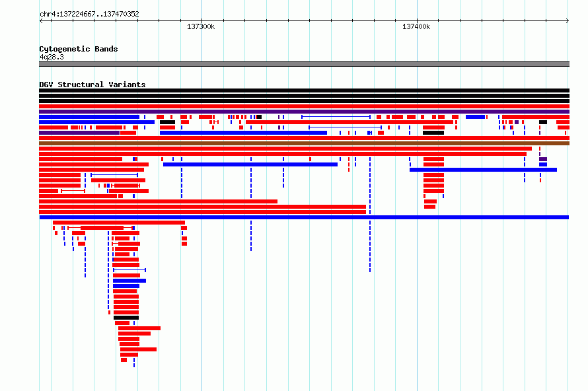Select the 137300k ruler tick label
Image resolution: width=588 pixels, height=391 pixels.
(201, 26)
